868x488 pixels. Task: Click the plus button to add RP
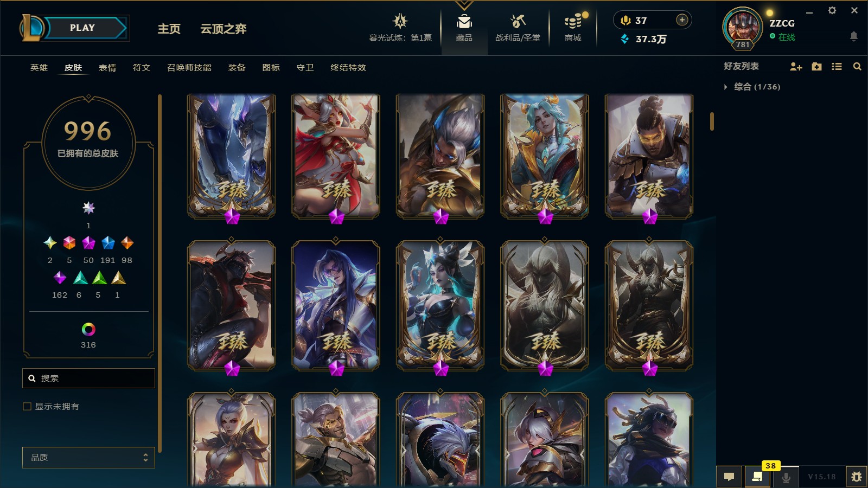click(682, 20)
